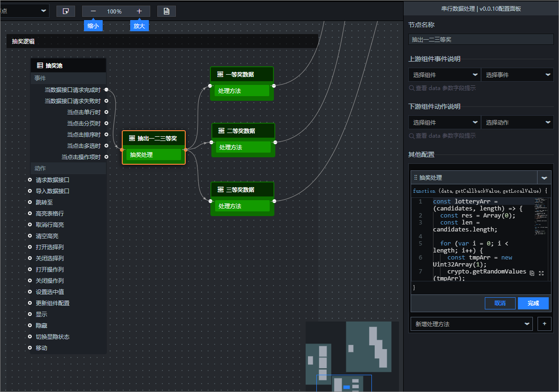Open downstream 选择组件 dropdown
This screenshot has height=392, width=559.
(444, 122)
